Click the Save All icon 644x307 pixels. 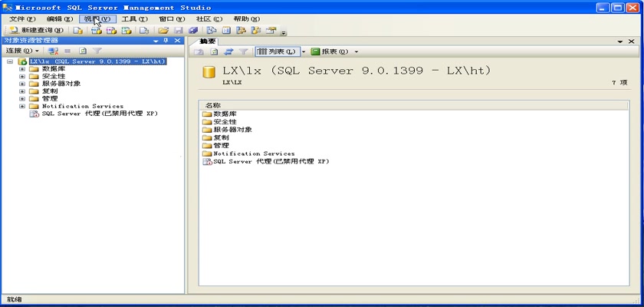[x=193, y=30]
